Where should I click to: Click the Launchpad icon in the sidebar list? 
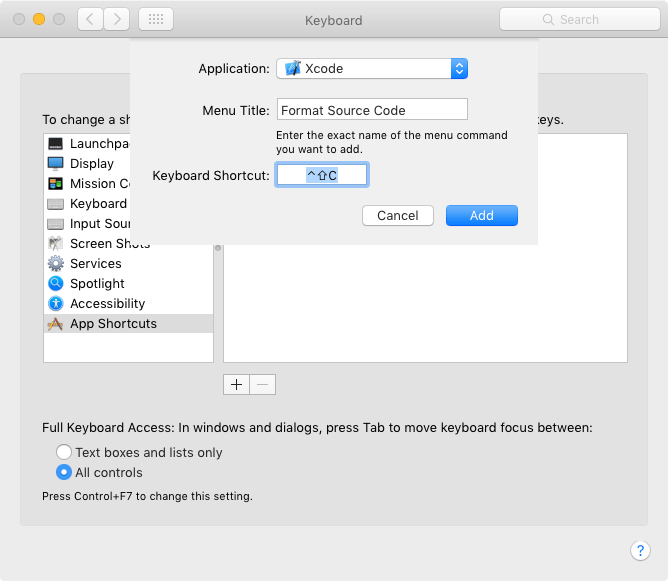(x=55, y=144)
